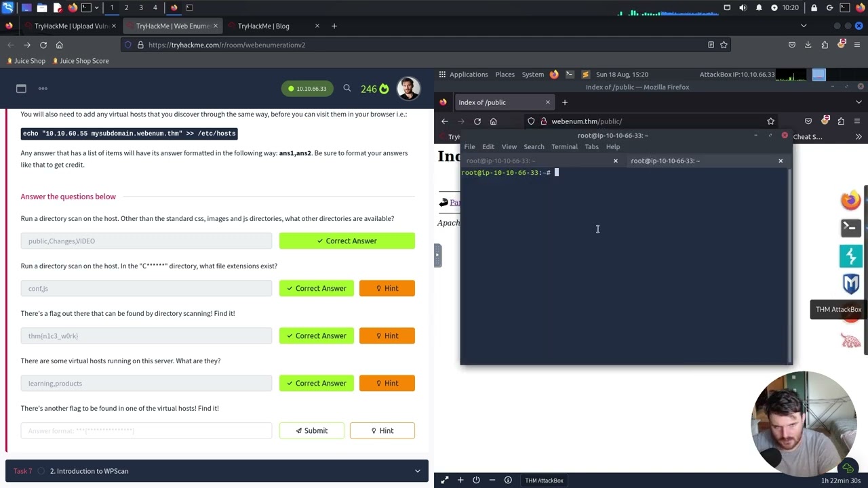868x488 pixels.
Task: Switch to the TryHackMe Blog tab
Action: [x=274, y=26]
